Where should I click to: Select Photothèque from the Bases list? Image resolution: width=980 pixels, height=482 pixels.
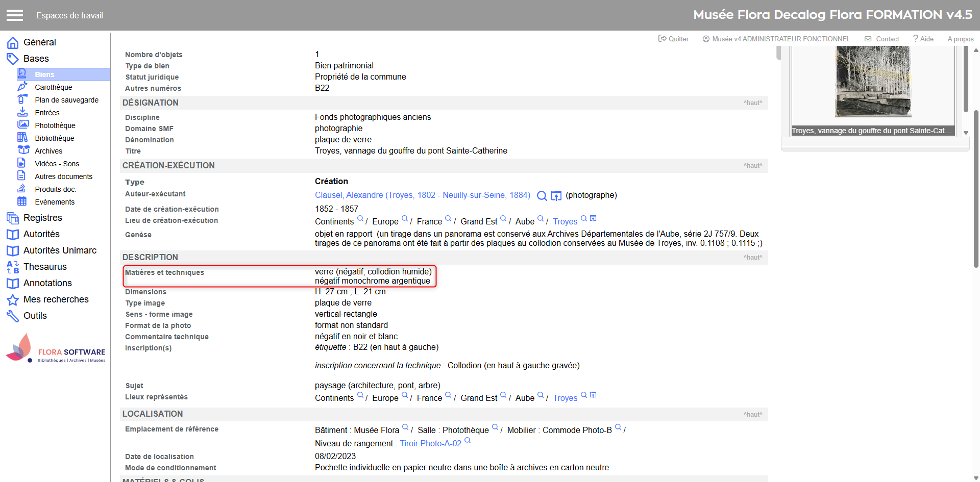point(55,125)
